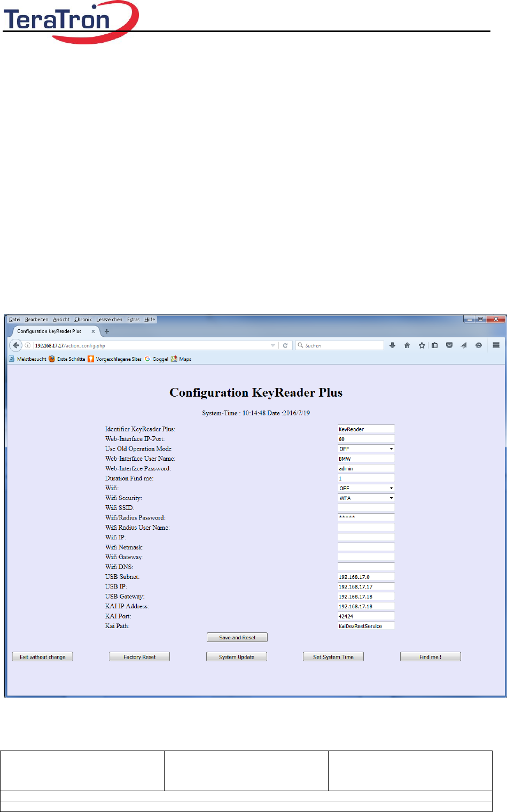Click the System Update button
Image resolution: width=507 pixels, height=812 pixels.
[x=237, y=657]
